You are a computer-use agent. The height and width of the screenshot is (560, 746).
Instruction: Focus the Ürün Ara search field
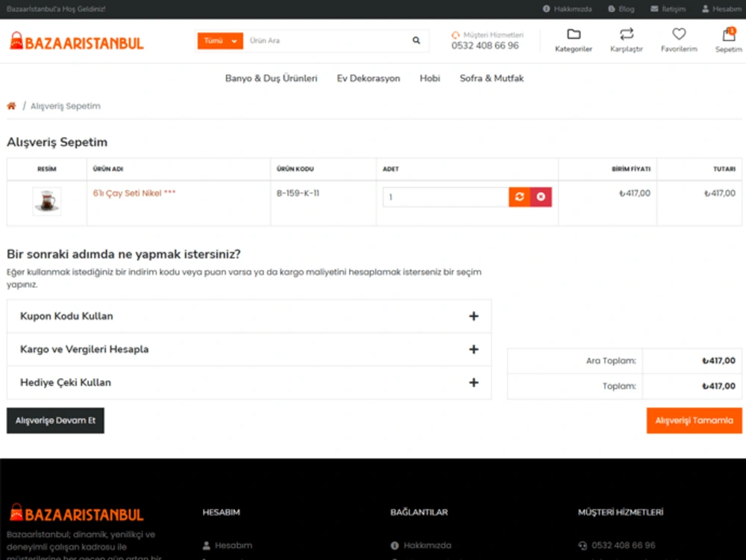326,41
